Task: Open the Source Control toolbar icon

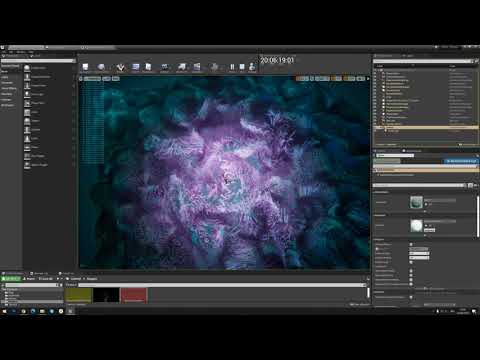Action: tap(101, 68)
